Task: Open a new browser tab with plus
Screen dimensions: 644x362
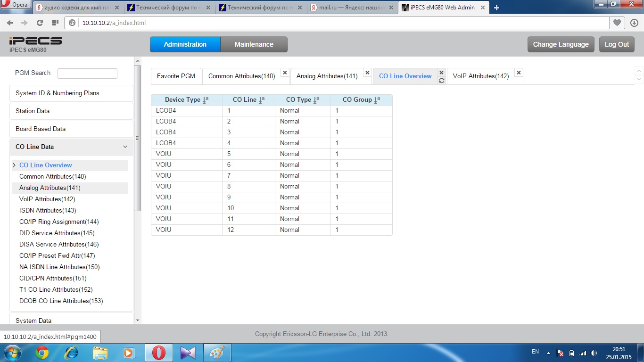Action: (x=496, y=8)
